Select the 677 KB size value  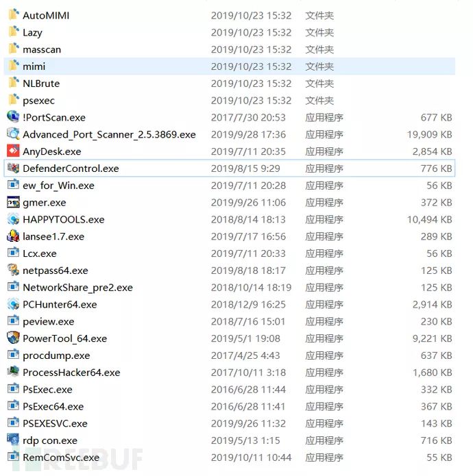coord(436,118)
